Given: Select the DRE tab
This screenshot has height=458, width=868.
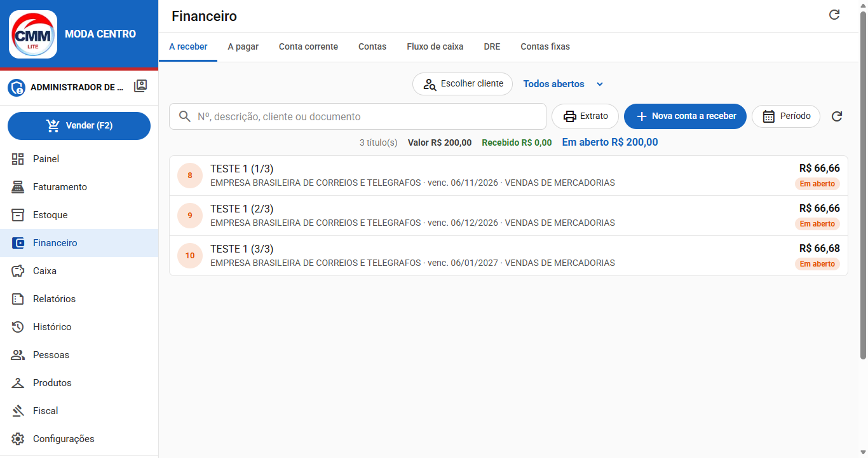Looking at the screenshot, I should pos(492,46).
